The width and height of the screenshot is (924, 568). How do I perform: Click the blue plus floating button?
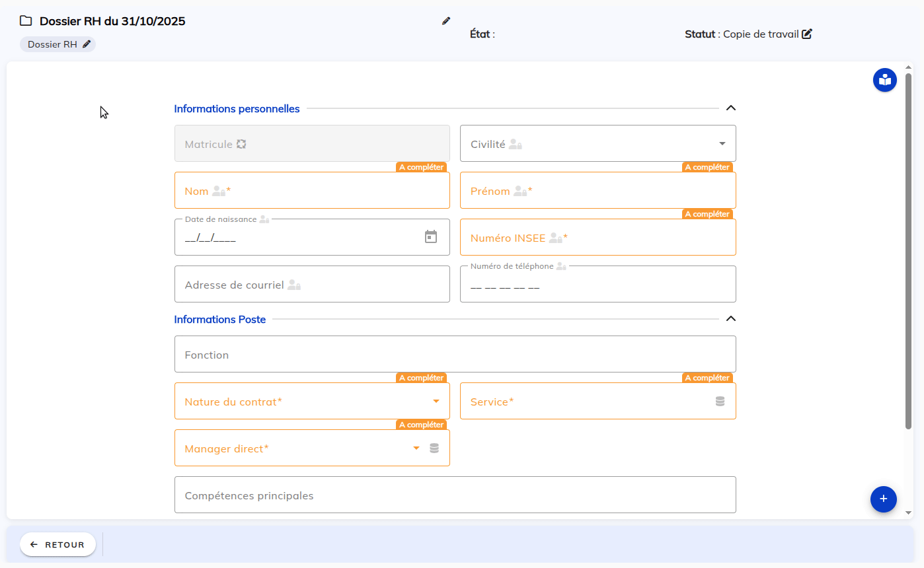click(x=883, y=499)
